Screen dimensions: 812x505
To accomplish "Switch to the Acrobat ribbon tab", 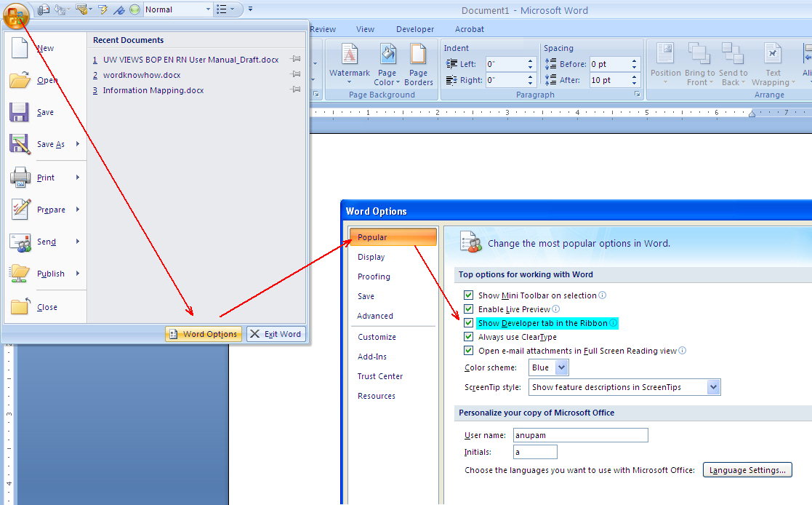I will click(x=469, y=30).
